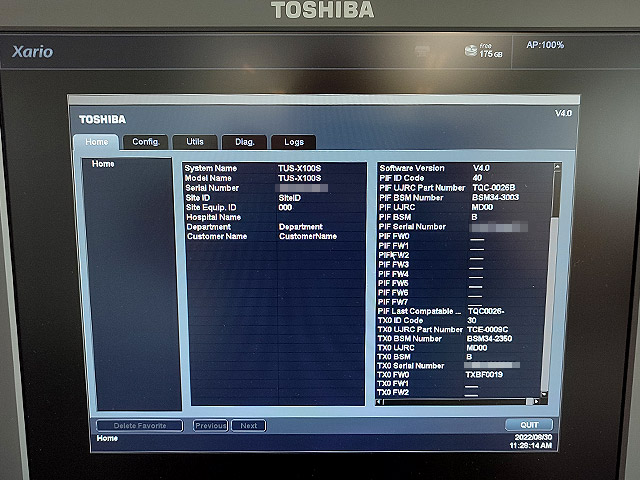Click the horizontal scroll right arrow

point(536,402)
